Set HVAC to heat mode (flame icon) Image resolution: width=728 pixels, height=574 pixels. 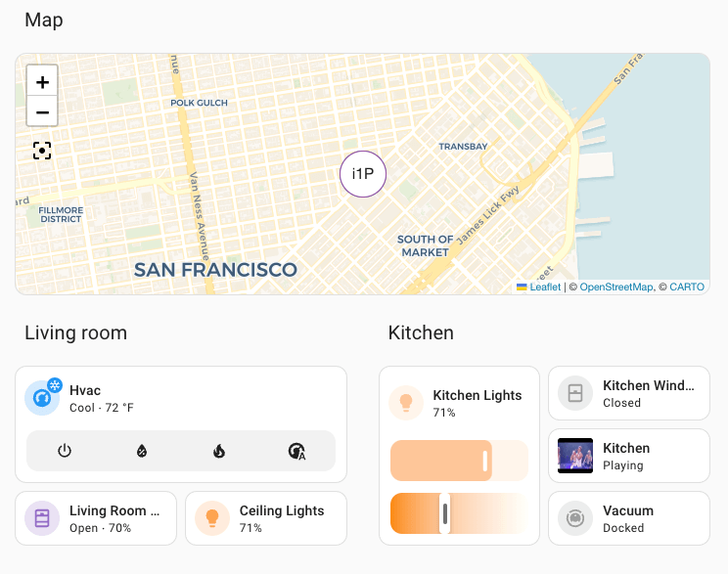tap(219, 451)
